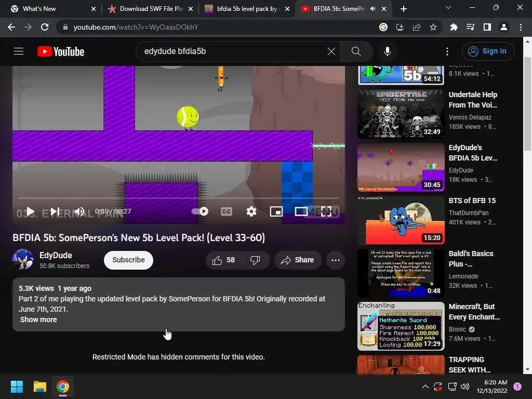Open the extensions puzzle menu
This screenshot has width=532, height=399.
[x=454, y=27]
